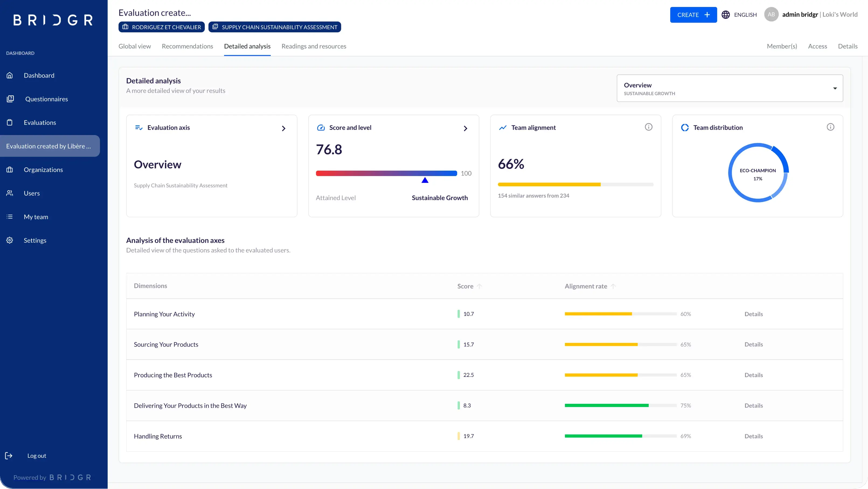Click the Settings gear icon
The image size is (868, 489).
tap(10, 240)
